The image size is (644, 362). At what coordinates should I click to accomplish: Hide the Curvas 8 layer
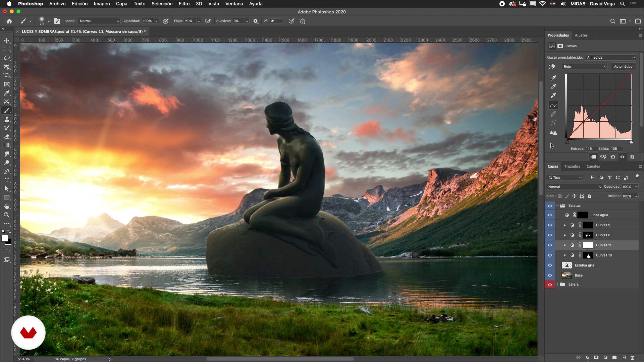pyautogui.click(x=550, y=235)
